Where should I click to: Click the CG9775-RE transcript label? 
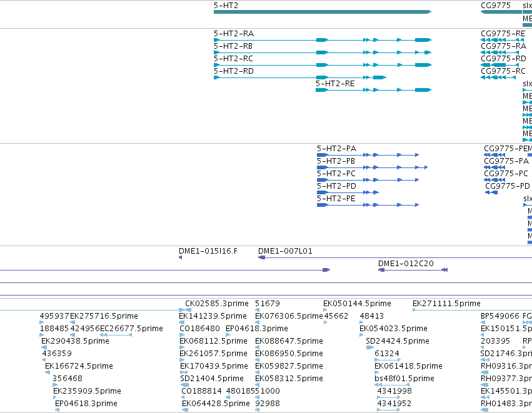pyautogui.click(x=503, y=34)
